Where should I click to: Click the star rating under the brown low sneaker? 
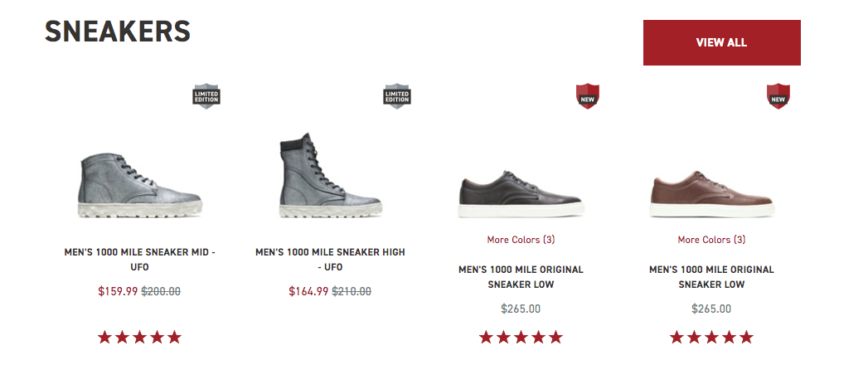711,337
